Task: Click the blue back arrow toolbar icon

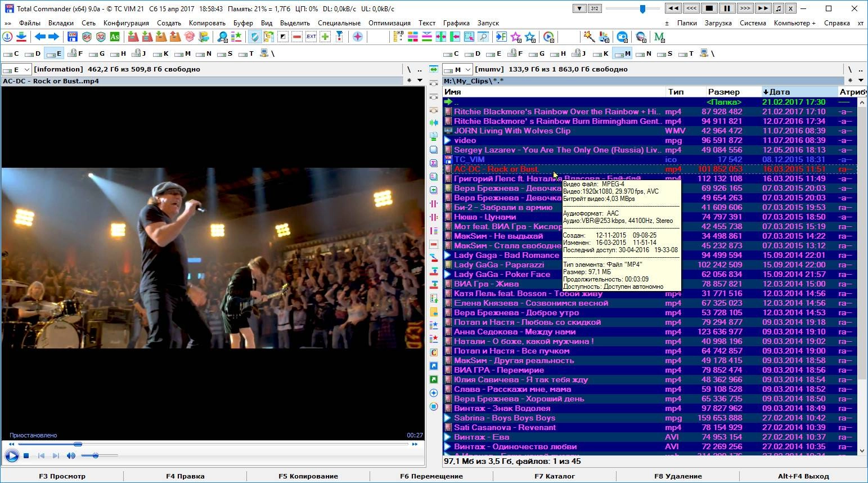Action: [x=40, y=37]
